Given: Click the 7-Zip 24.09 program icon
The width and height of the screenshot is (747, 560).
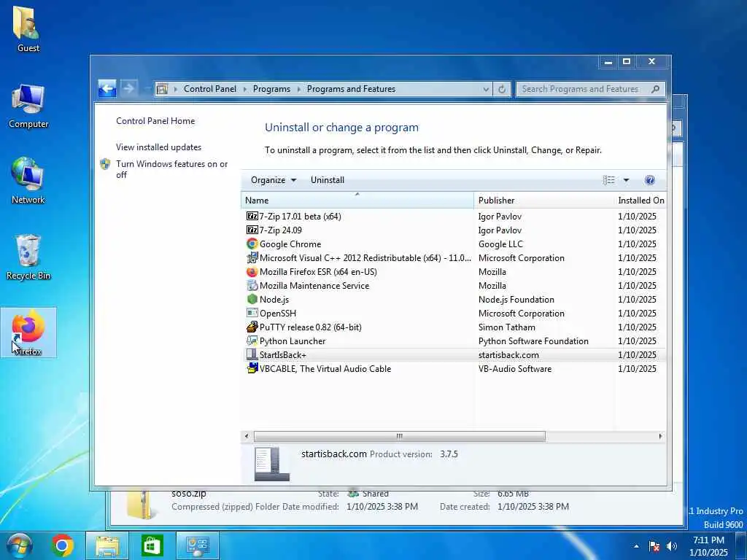Looking at the screenshot, I should (252, 230).
